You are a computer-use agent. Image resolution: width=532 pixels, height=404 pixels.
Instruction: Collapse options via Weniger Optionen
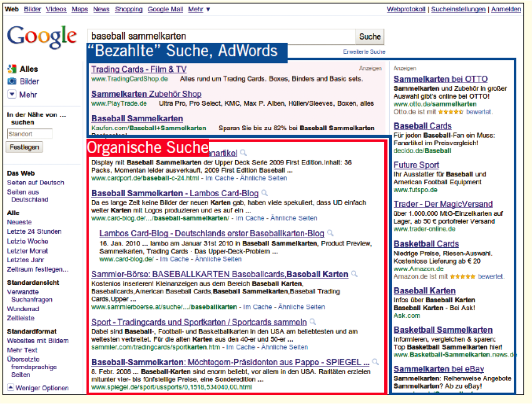pyautogui.click(x=38, y=388)
